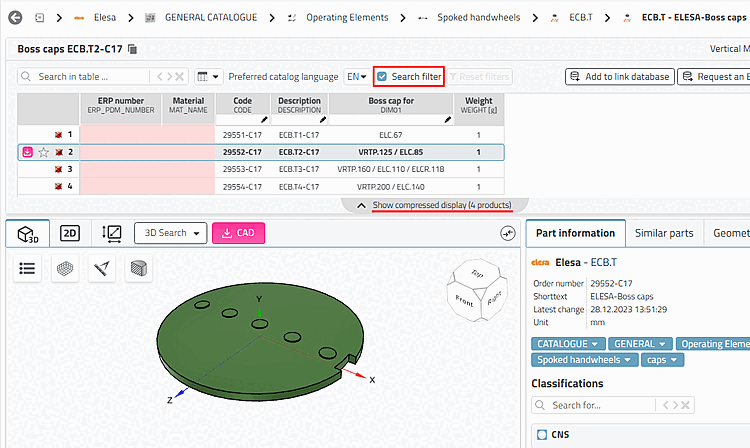Click the Operating Eleme... tag
The image size is (750, 448).
click(x=713, y=344)
